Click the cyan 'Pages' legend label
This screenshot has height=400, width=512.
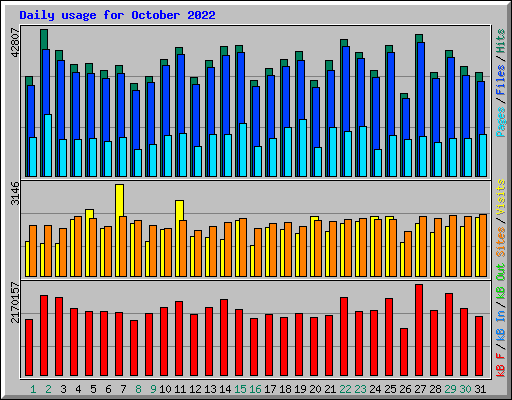501,122
